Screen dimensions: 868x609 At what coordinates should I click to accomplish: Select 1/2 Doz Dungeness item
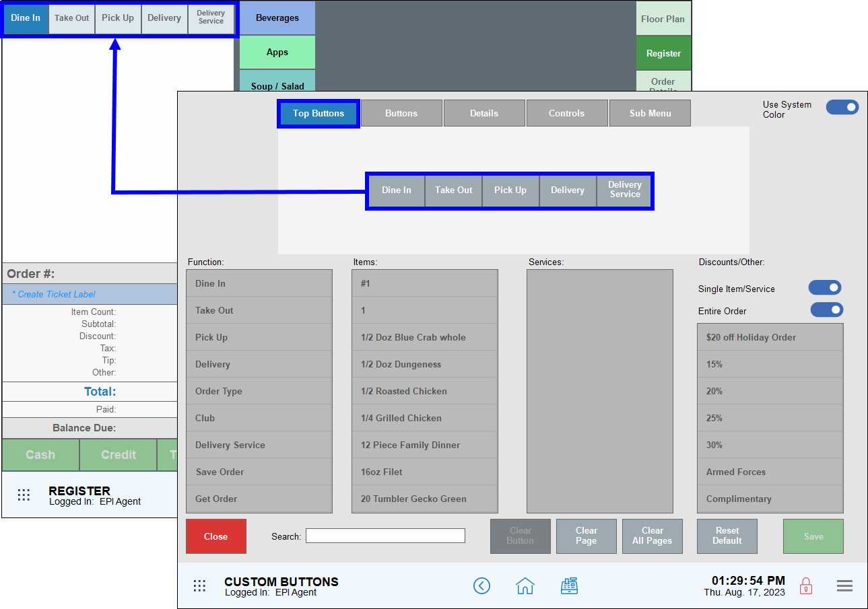click(425, 364)
